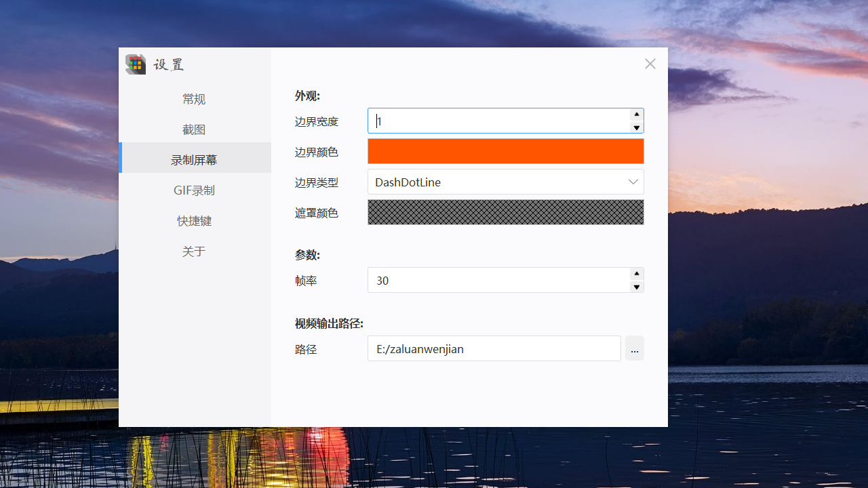Close the 设置 settings dialog
This screenshot has height=488, width=868.
coord(650,64)
